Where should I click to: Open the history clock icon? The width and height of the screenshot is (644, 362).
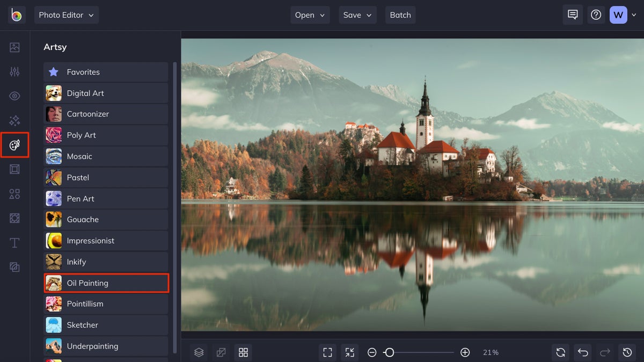627,352
